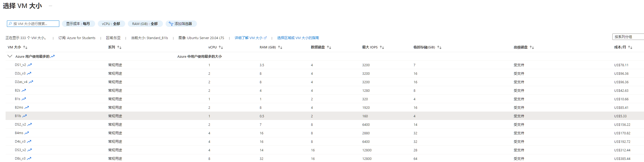The width and height of the screenshot is (644, 162).
Task: Sort by vCPU column arrows
Action: click(x=221, y=47)
